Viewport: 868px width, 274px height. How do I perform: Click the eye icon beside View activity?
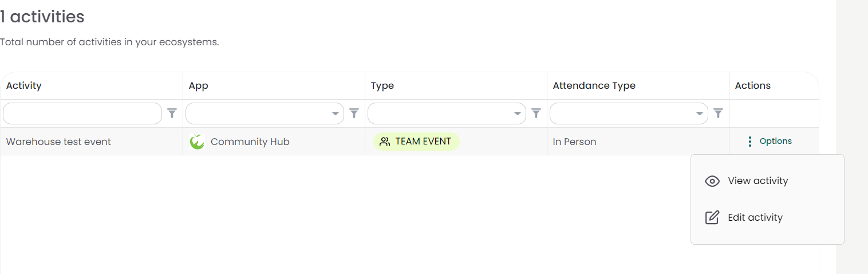pyautogui.click(x=712, y=181)
